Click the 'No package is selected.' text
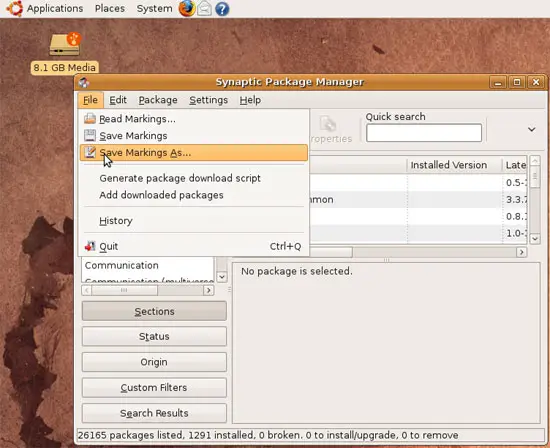 point(297,271)
